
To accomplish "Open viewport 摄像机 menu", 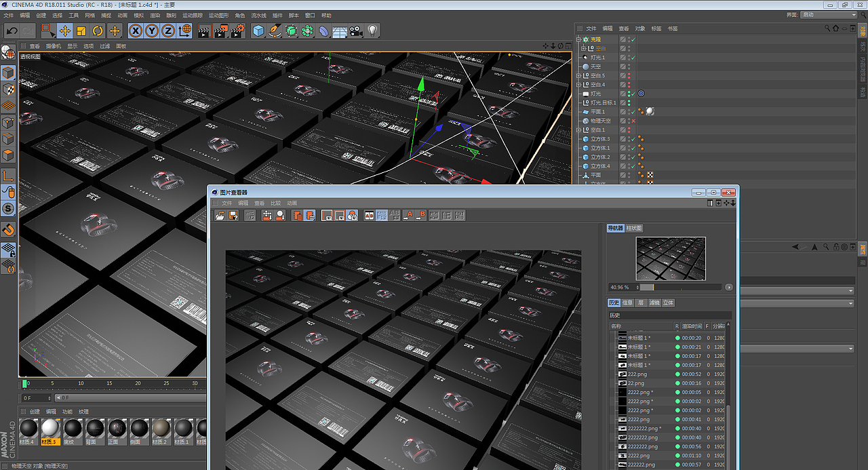I will [x=54, y=46].
